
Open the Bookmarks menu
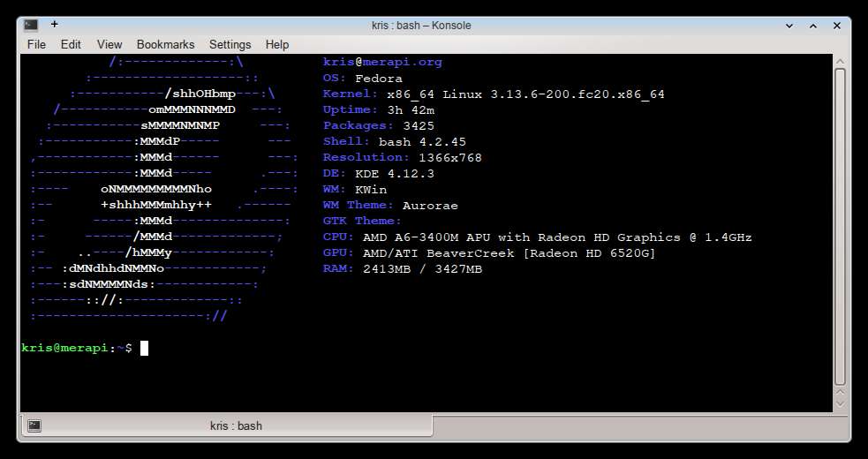pos(165,44)
